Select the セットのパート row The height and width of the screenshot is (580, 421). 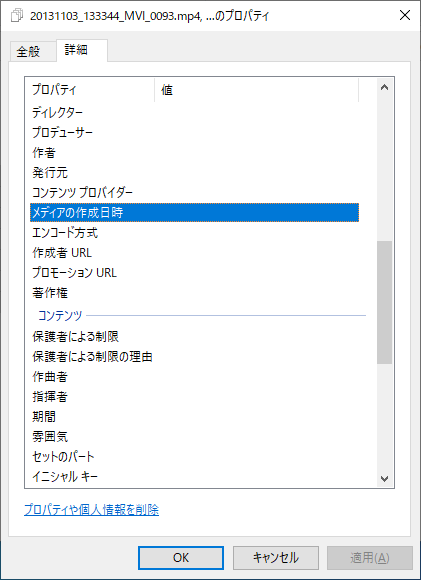[194, 456]
